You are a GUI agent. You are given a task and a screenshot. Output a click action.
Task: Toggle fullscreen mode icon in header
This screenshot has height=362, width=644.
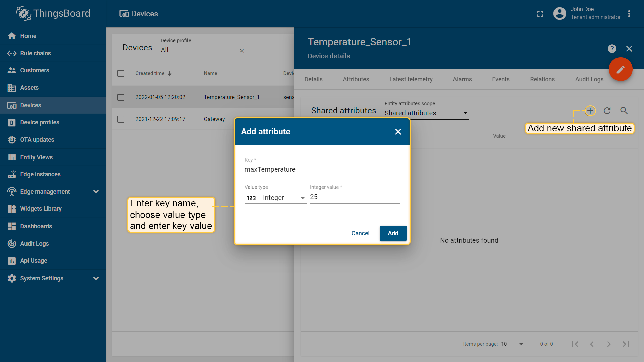(540, 14)
